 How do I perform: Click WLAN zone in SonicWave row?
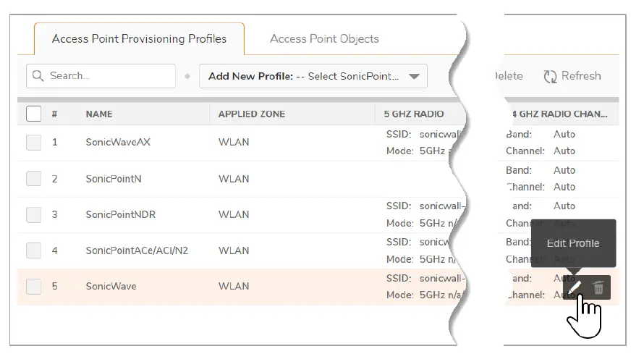pyautogui.click(x=234, y=286)
